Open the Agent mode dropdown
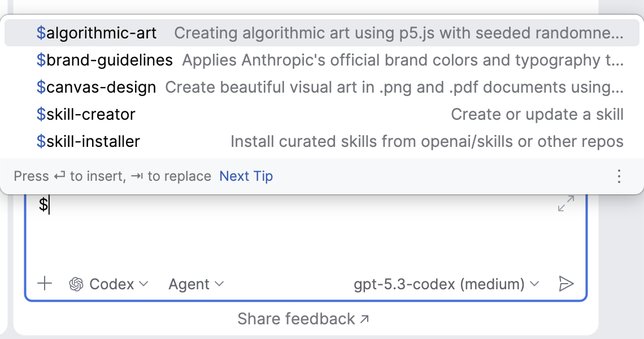 coord(195,284)
